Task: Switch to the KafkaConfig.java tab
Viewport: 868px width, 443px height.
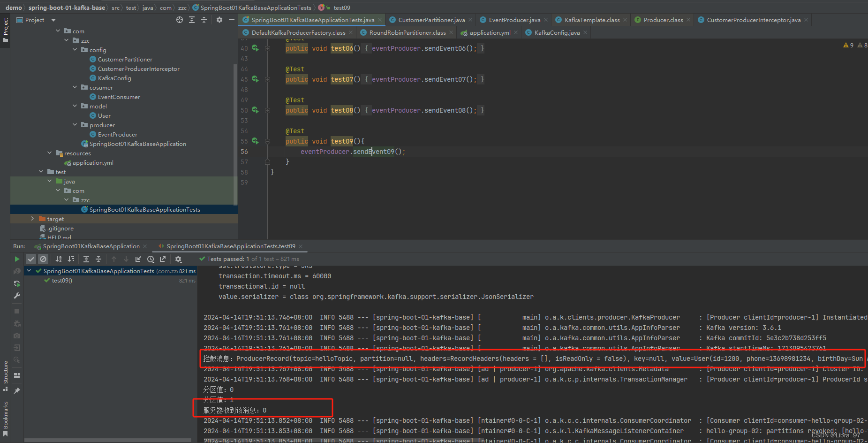Action: pos(557,33)
